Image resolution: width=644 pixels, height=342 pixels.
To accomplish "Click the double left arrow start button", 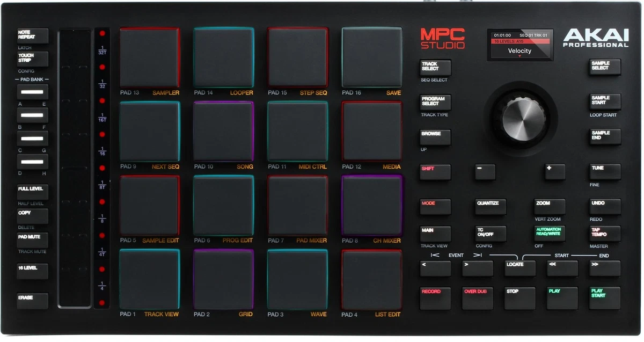I will [562, 268].
